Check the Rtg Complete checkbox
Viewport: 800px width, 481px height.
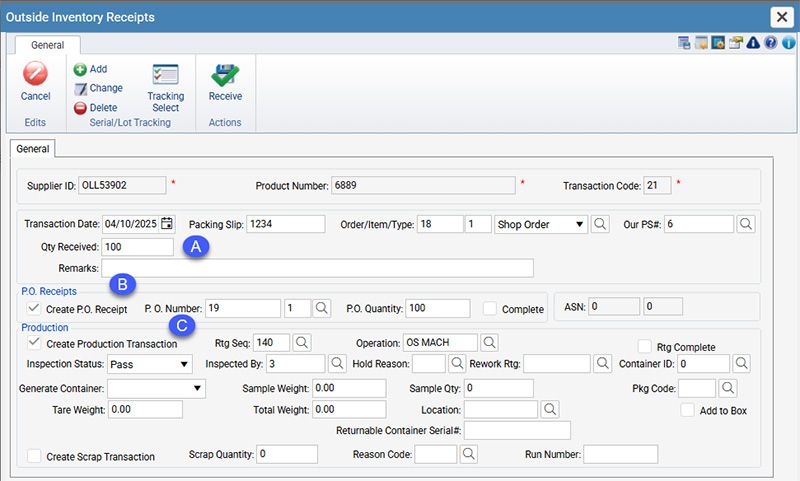pyautogui.click(x=645, y=346)
